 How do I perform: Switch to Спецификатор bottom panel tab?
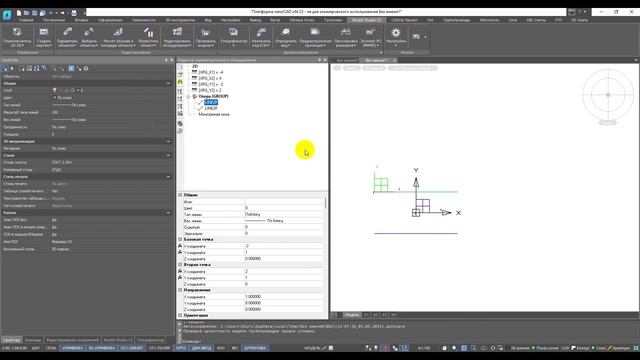[150, 340]
